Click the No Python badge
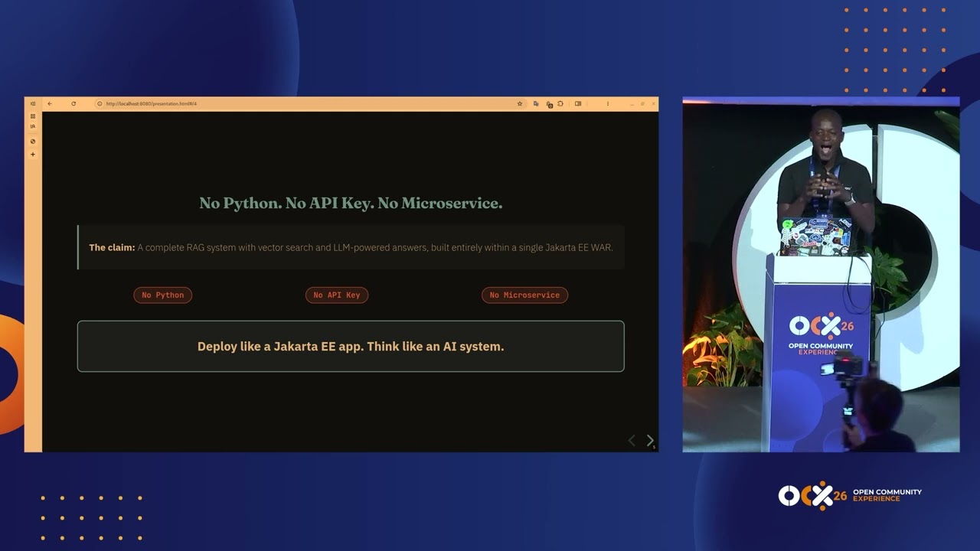980x551 pixels. pyautogui.click(x=163, y=295)
